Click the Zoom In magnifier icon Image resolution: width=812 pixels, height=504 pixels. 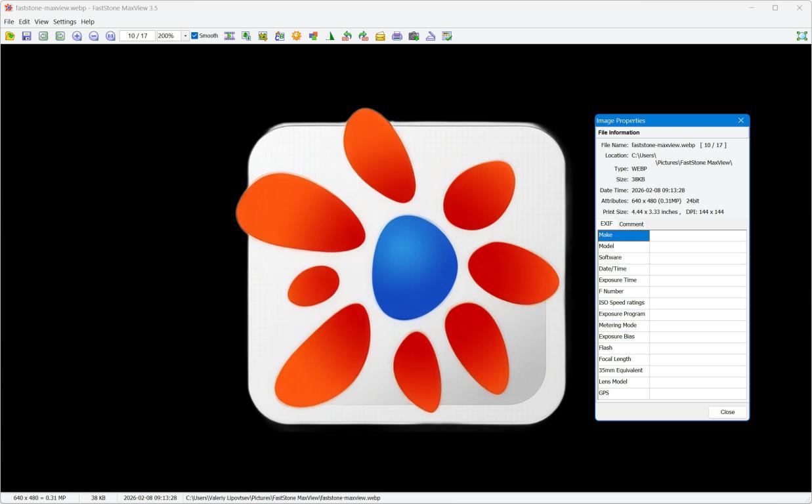tap(77, 36)
